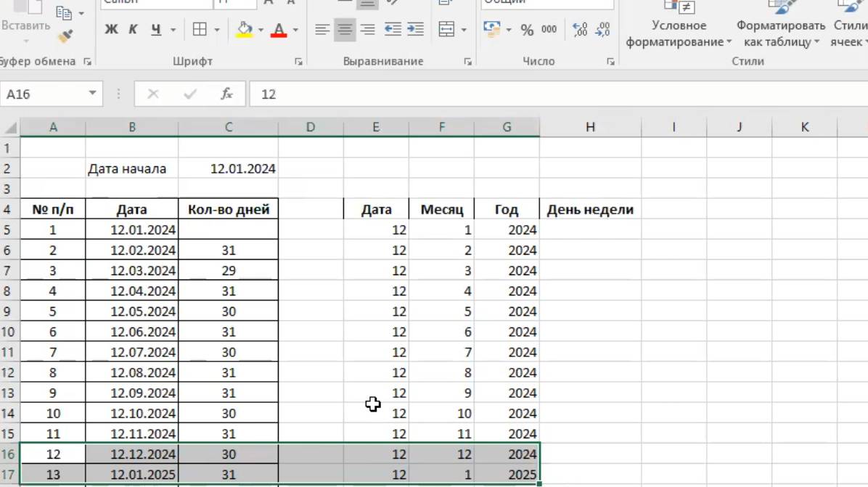This screenshot has width=868, height=487.
Task: Select the date cell 12.03.2024
Action: (132, 271)
